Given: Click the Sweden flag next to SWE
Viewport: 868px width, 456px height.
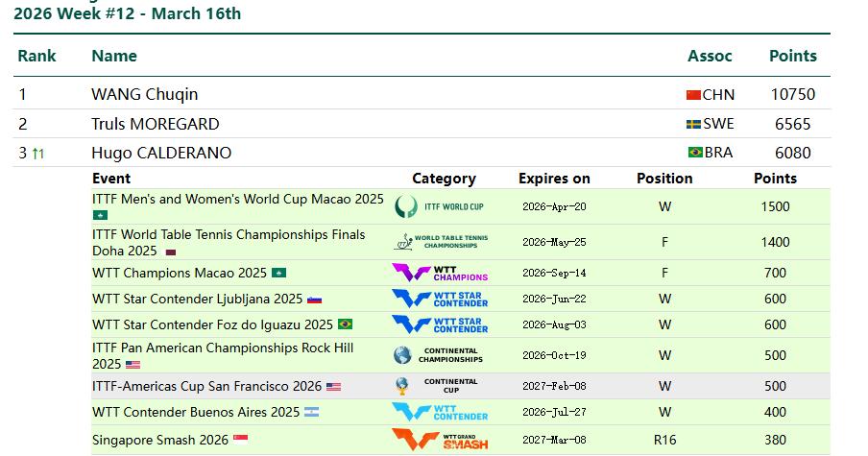Looking at the screenshot, I should (693, 124).
